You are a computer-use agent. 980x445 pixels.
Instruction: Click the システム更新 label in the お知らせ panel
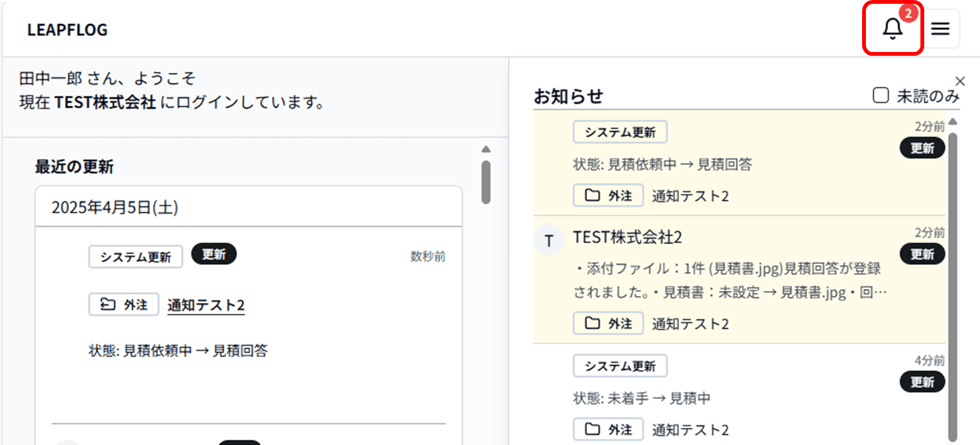click(x=619, y=132)
